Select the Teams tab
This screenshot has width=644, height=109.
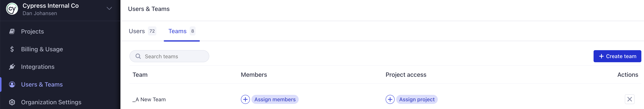click(177, 31)
